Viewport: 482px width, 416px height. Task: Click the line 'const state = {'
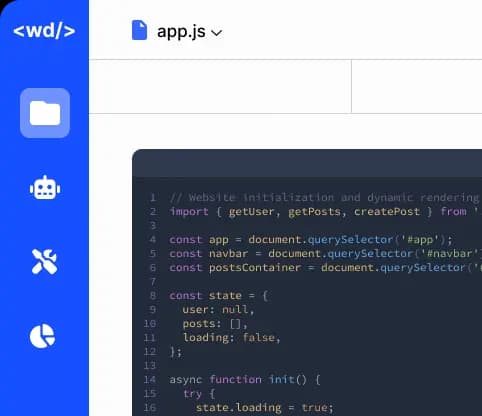219,296
